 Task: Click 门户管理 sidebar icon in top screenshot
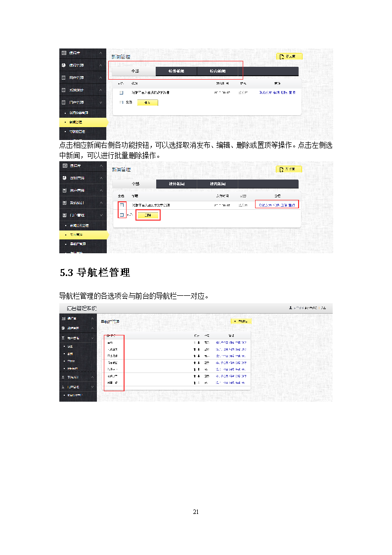tap(64, 102)
